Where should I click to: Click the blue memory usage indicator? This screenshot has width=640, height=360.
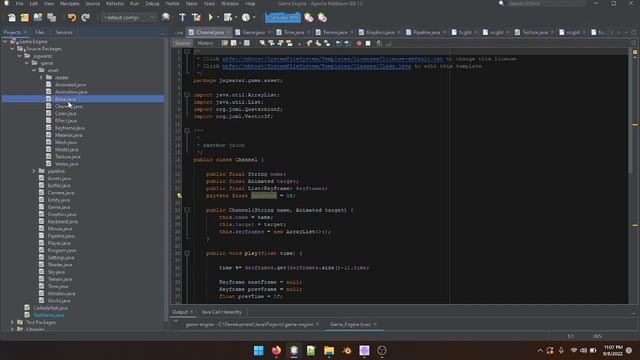(x=282, y=18)
